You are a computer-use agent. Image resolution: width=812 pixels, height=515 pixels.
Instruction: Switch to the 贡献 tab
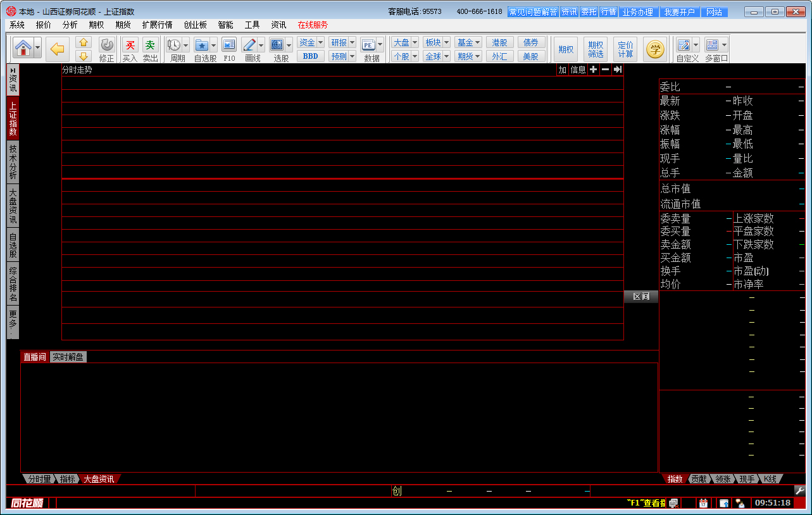click(698, 479)
